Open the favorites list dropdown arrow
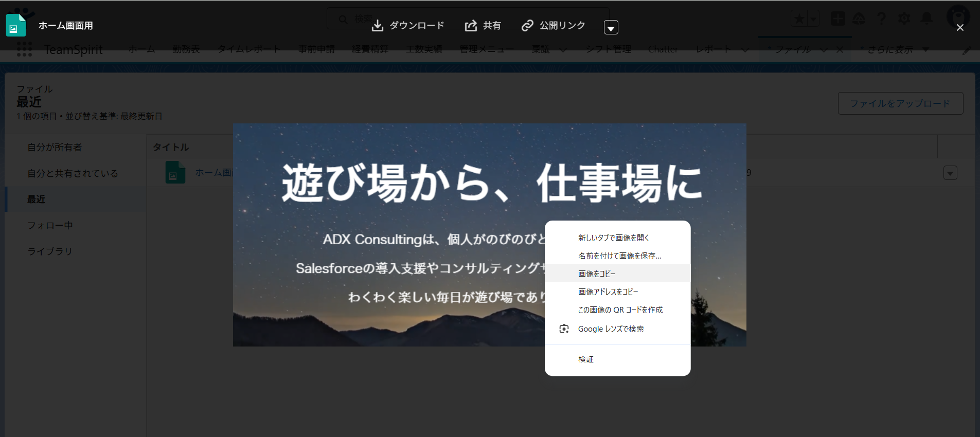Image resolution: width=980 pixels, height=437 pixels. pos(813,19)
